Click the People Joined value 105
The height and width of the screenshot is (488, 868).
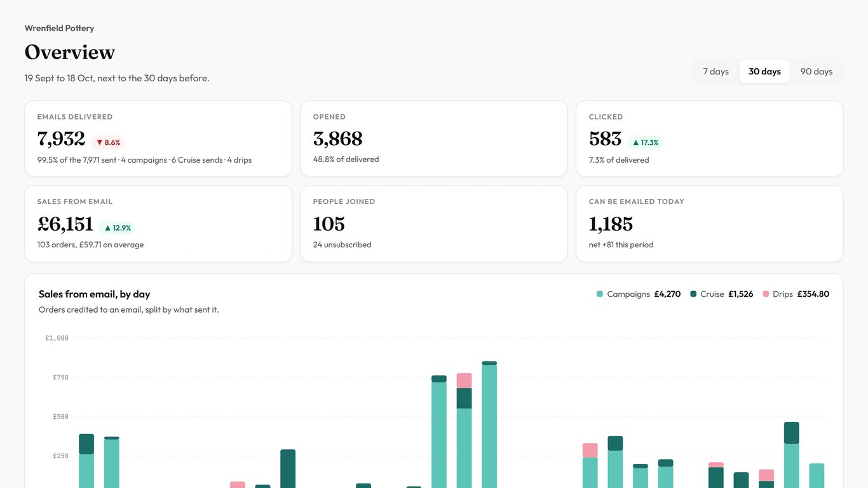point(329,224)
